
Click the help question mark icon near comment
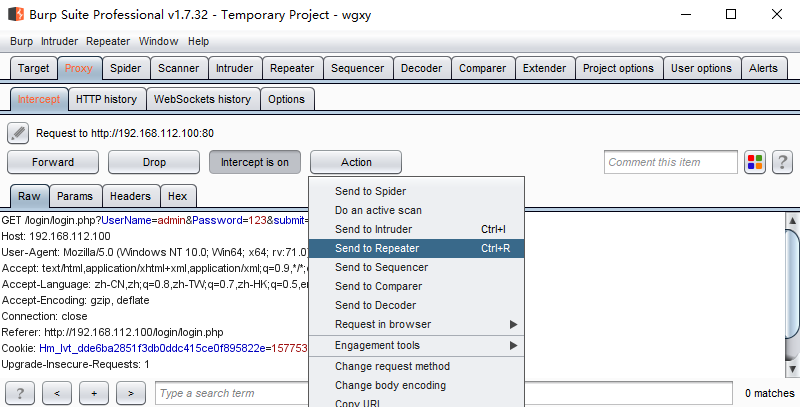pyautogui.click(x=782, y=162)
